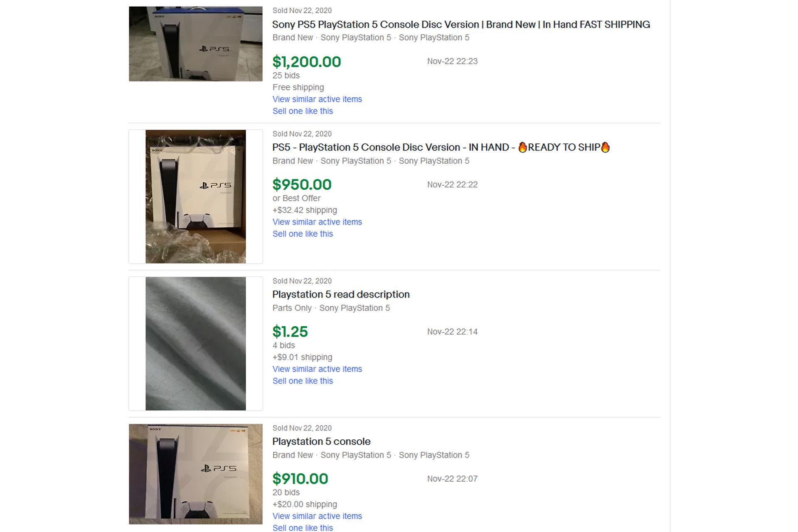Open the $1,200.00 PS5 listing thumbnail
This screenshot has height=532, width=798.
(195, 44)
